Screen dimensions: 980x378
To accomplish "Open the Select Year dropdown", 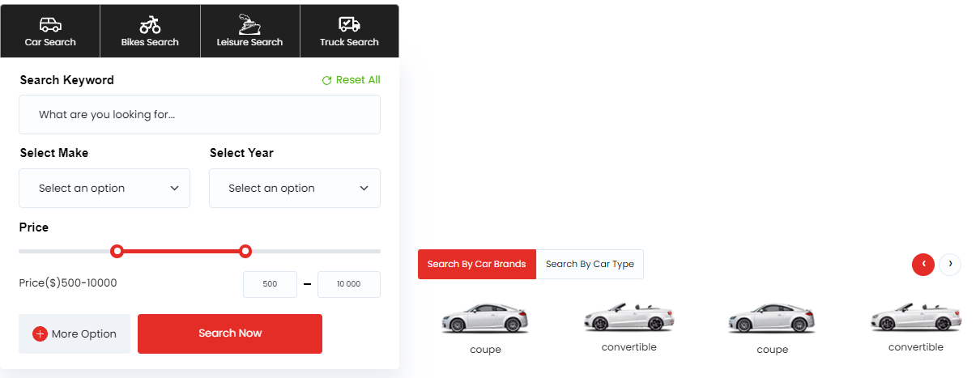I will pyautogui.click(x=295, y=189).
